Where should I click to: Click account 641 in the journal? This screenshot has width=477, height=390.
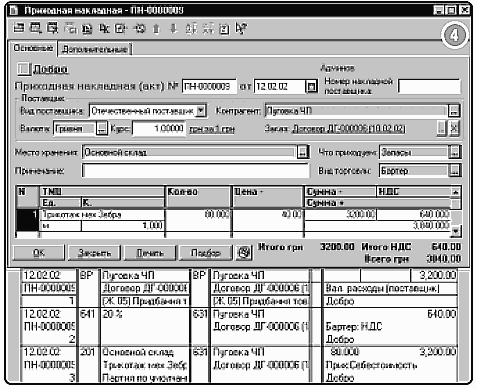point(87,314)
